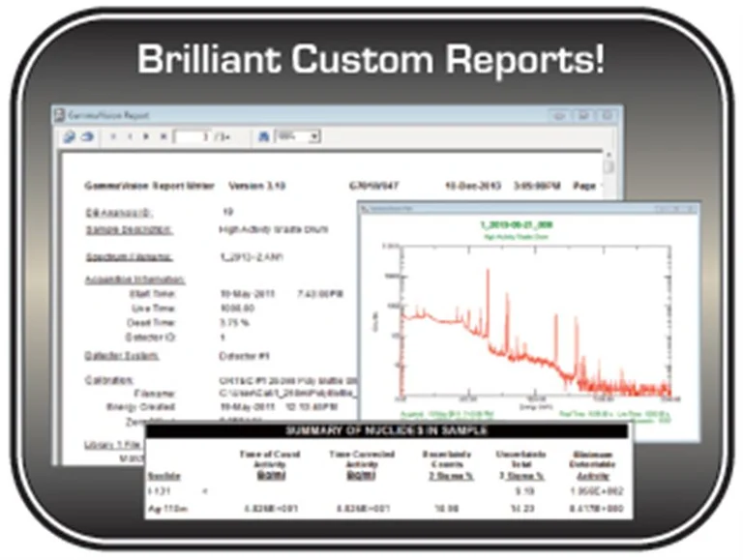This screenshot has width=743, height=560.
Task: Open the zoom percentage dropdown
Action: (x=313, y=137)
